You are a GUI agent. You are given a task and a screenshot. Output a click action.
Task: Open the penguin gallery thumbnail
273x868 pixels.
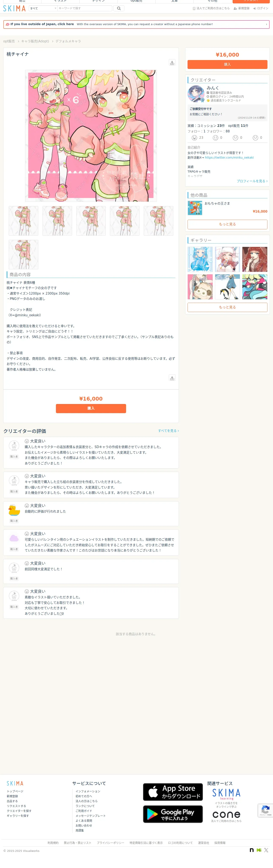coord(227,287)
